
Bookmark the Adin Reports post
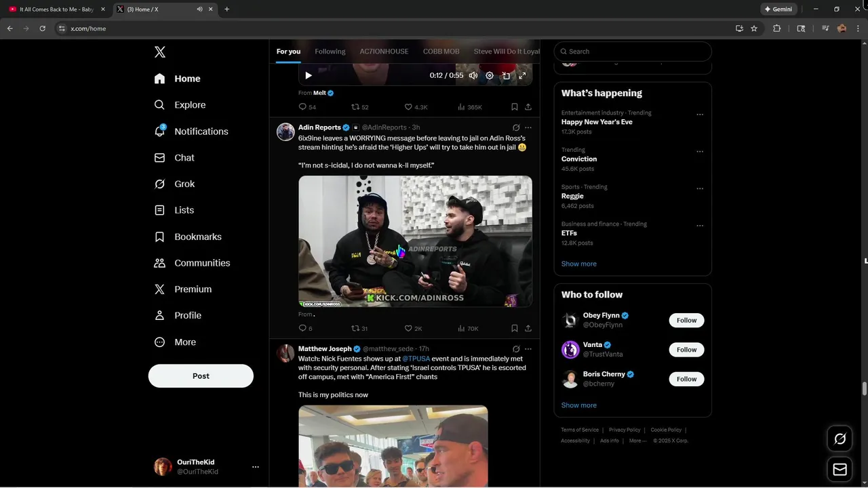(515, 328)
